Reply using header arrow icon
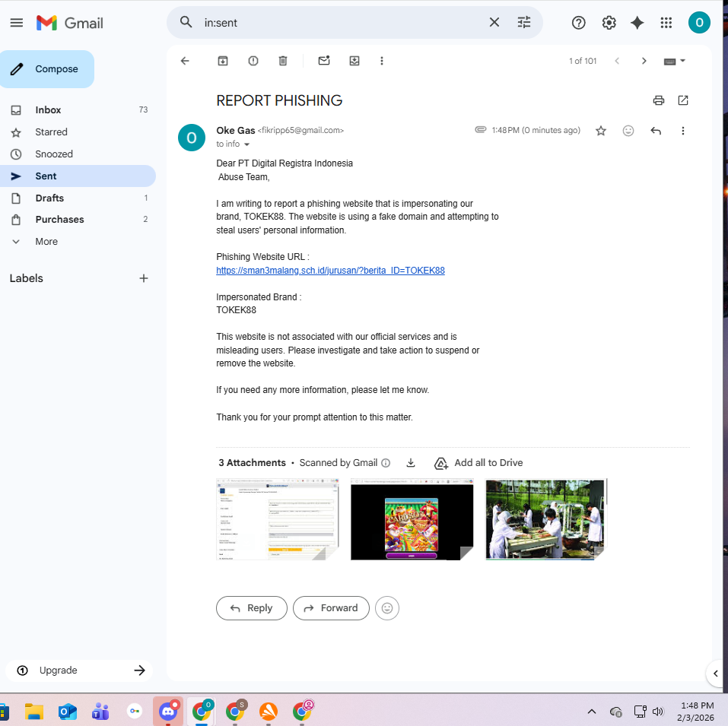Viewport: 728px width, 726px height. [x=656, y=131]
